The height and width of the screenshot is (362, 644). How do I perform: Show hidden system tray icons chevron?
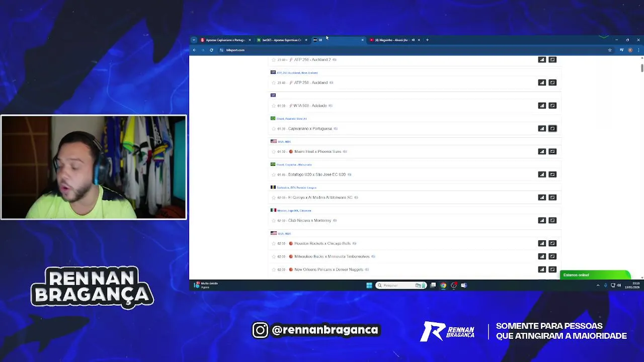[598, 285]
